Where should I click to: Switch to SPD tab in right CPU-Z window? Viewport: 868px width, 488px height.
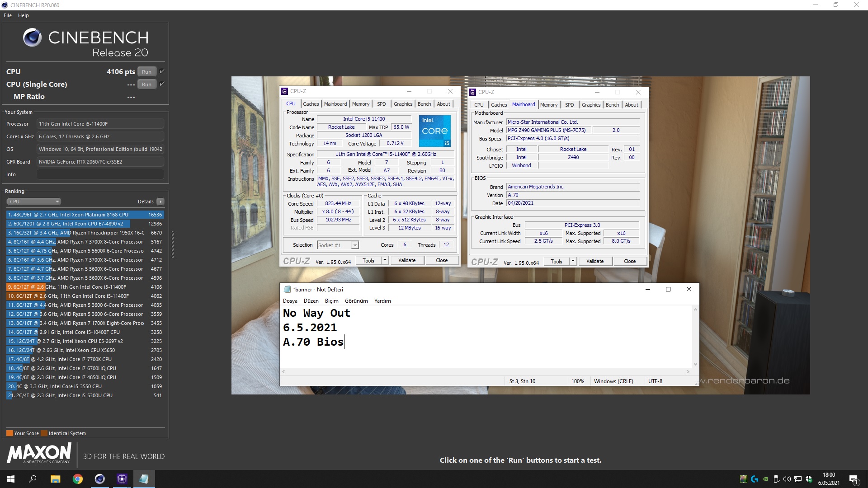pyautogui.click(x=570, y=105)
